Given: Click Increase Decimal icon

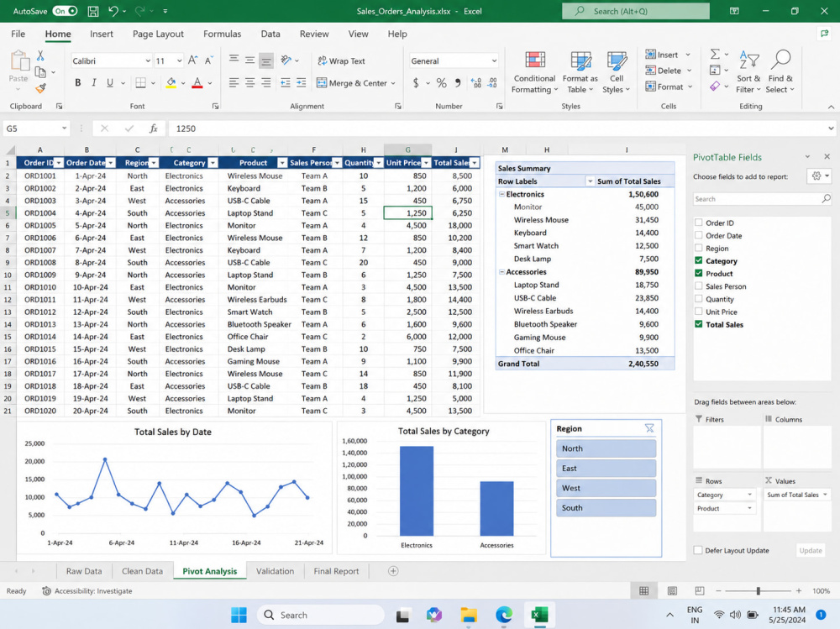Looking at the screenshot, I should pyautogui.click(x=475, y=83).
